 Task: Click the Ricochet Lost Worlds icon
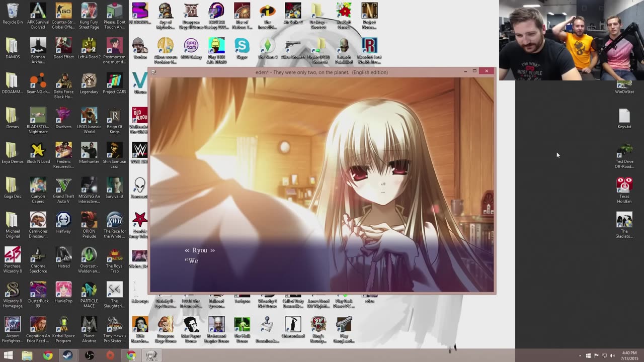click(369, 51)
